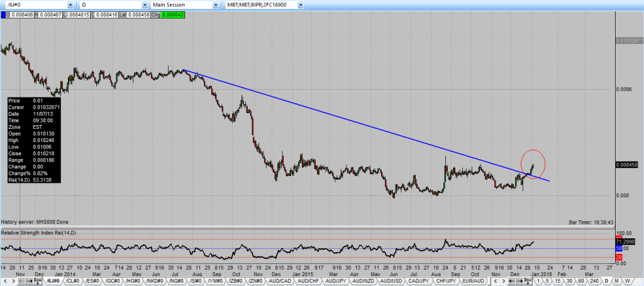Click the blue downtrend line
Viewport: 644px width, 286px height.
[365, 125]
